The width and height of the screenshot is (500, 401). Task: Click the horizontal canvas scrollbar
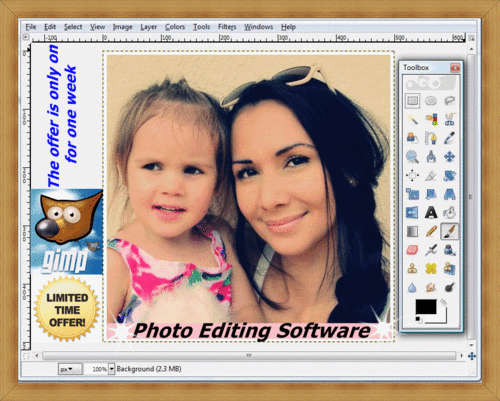tap(249, 356)
